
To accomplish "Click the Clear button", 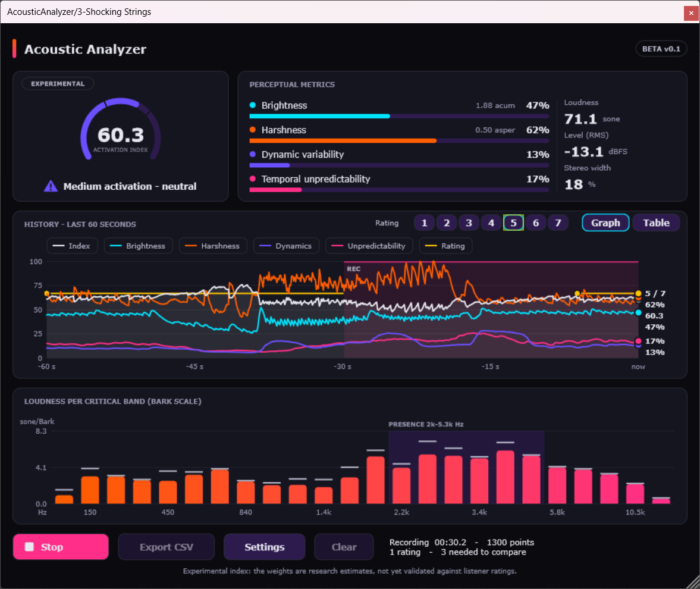I will click(344, 547).
